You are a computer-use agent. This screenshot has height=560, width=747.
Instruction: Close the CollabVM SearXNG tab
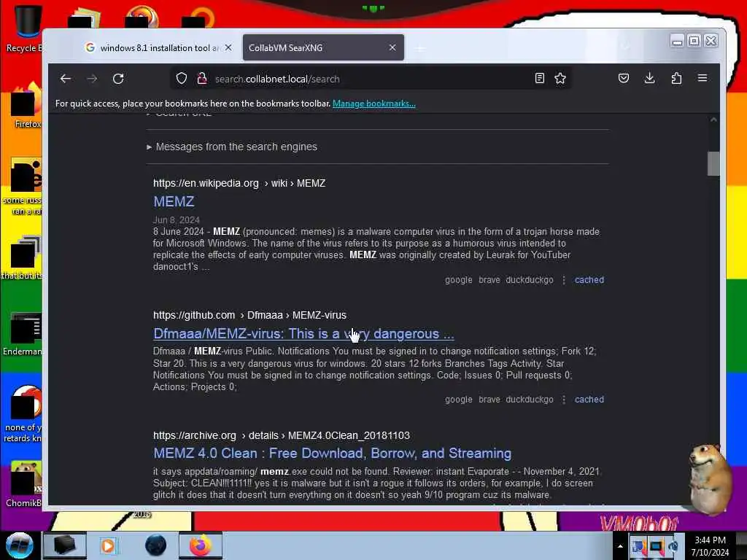point(392,47)
